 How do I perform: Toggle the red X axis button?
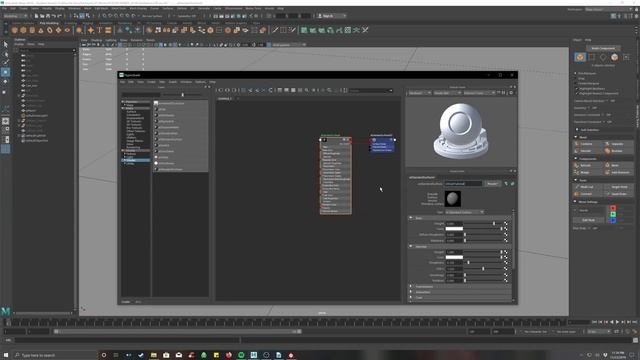pos(613,208)
